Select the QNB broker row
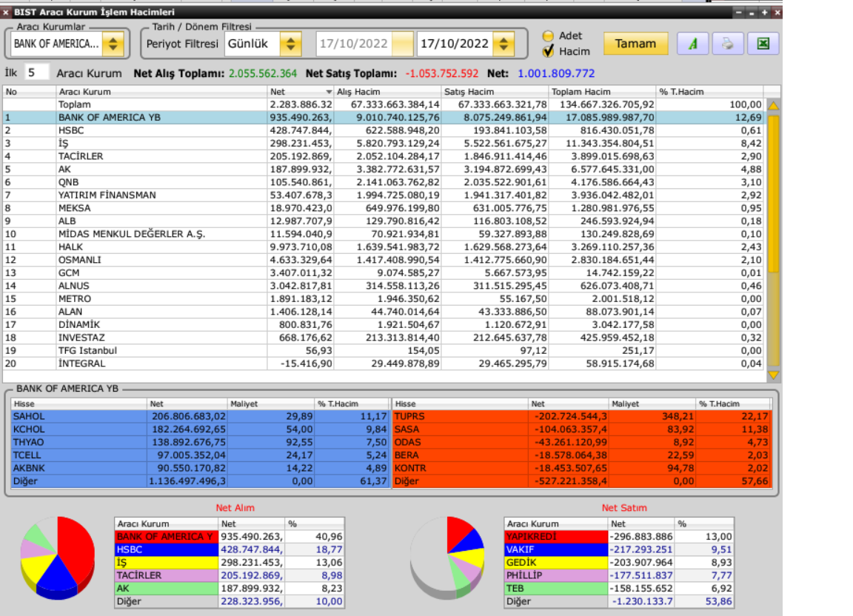 [x=384, y=182]
